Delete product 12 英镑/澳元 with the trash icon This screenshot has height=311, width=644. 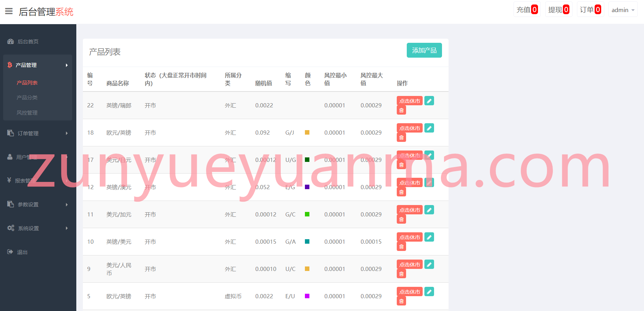click(401, 192)
